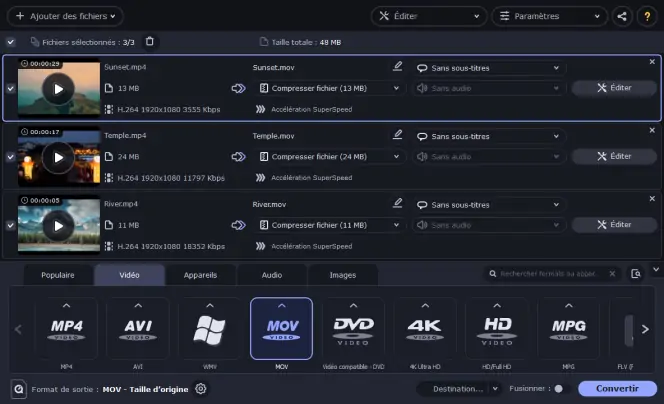Click the share icon in top bar

point(622,17)
